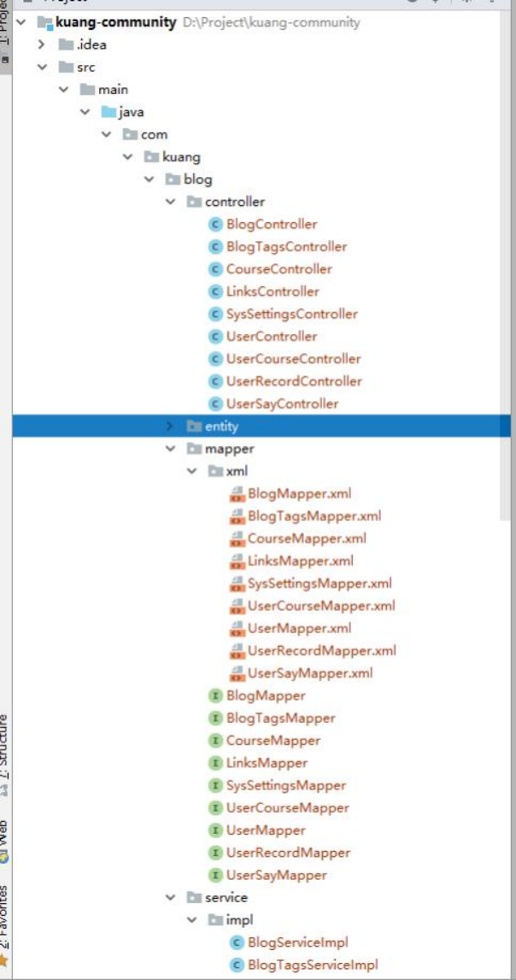
Task: Select the UserSayMapper interface name
Action: (276, 875)
